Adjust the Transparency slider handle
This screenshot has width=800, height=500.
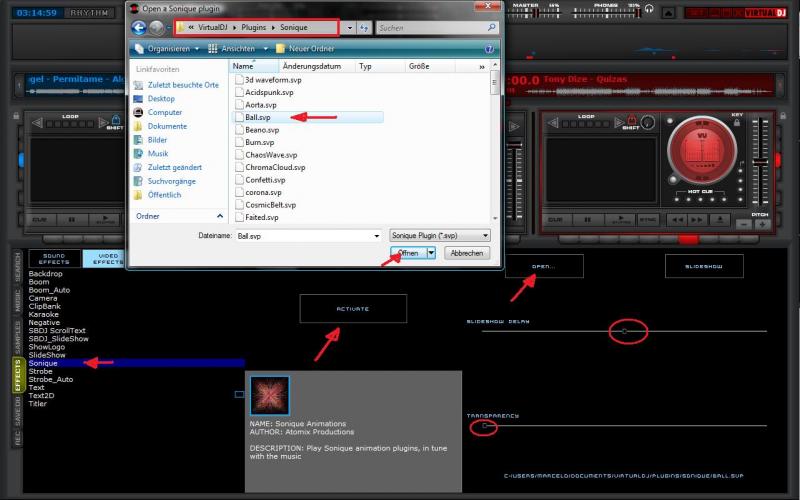[x=485, y=426]
